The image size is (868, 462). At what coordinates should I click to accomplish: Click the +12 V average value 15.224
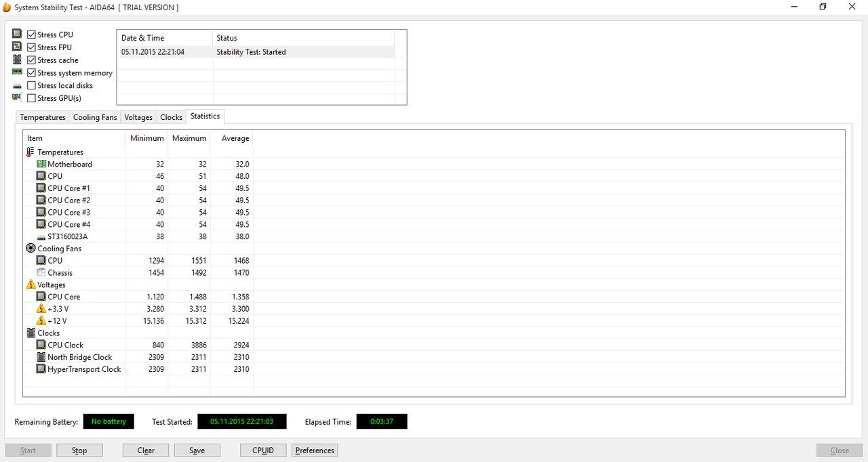click(x=239, y=321)
